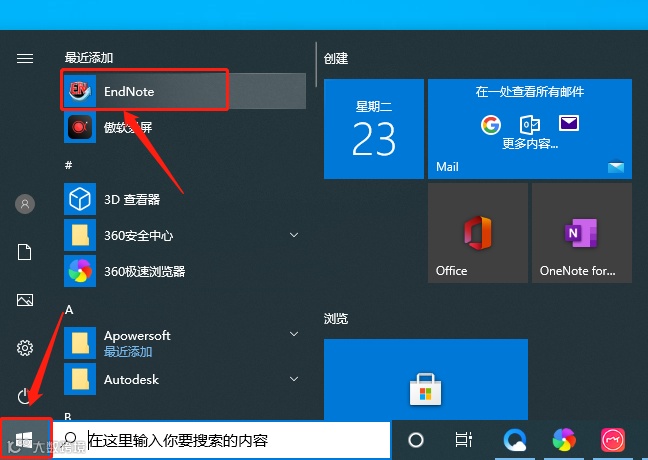Open the Office tile
648x460 pixels.
478,233
